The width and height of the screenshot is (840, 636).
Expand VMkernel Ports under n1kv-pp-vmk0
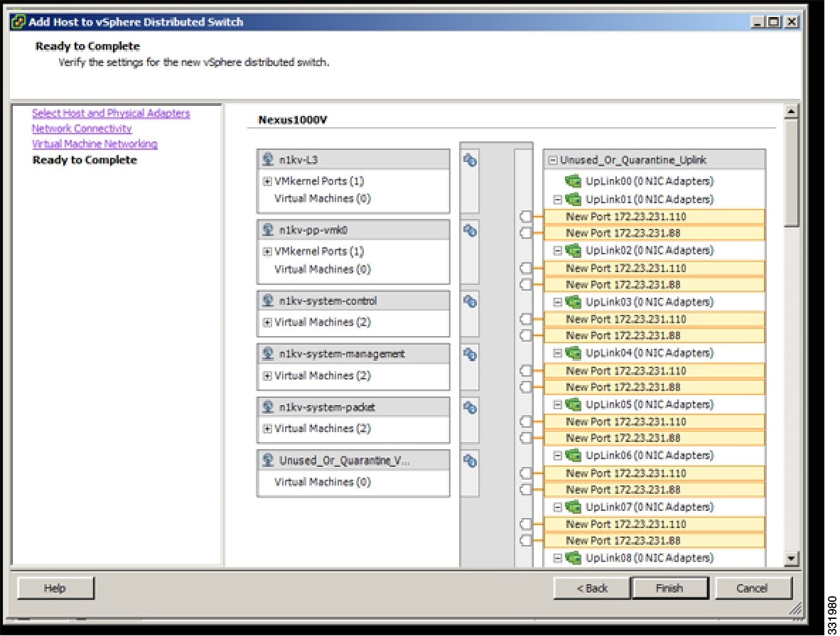266,252
